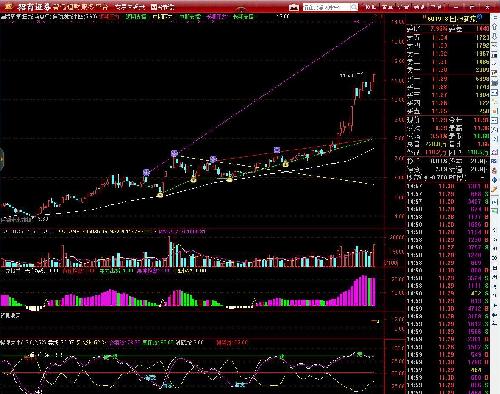Viewport: 500px width, 394px height.
Task: Select the pencil drawing tool in right toolbar
Action: [495, 189]
